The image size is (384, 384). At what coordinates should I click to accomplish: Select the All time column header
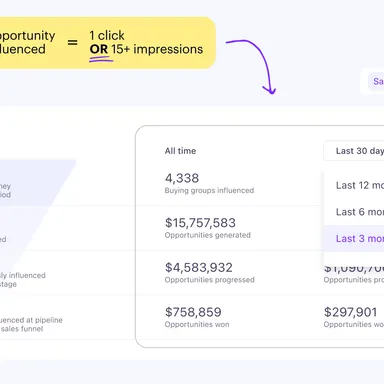(180, 151)
